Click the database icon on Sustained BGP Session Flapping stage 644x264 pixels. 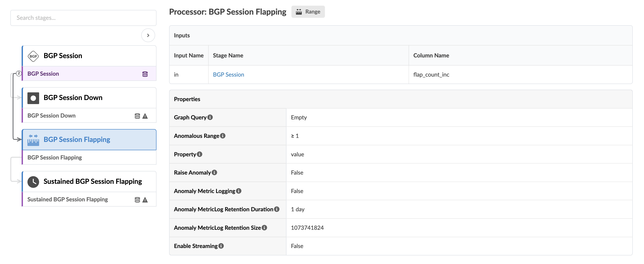tap(137, 200)
